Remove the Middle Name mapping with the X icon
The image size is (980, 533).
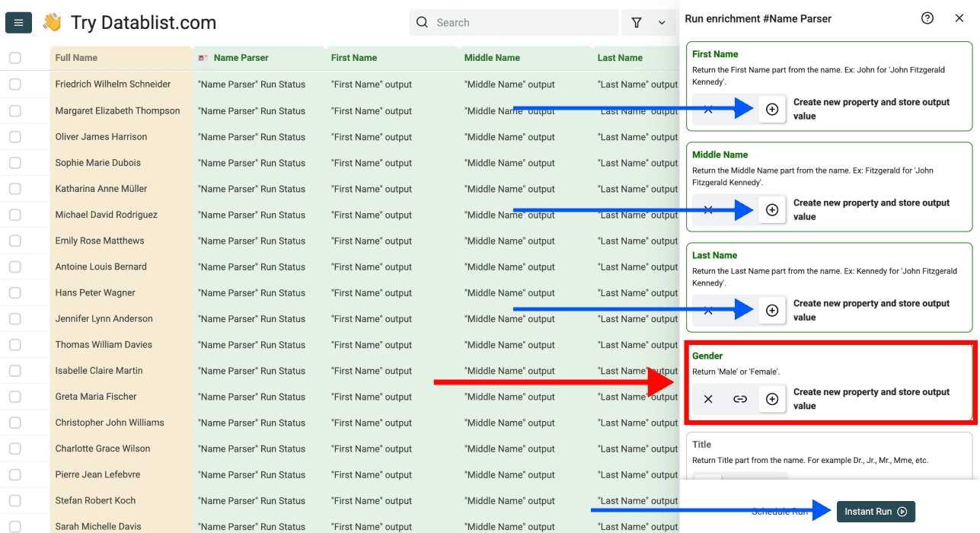(x=707, y=209)
